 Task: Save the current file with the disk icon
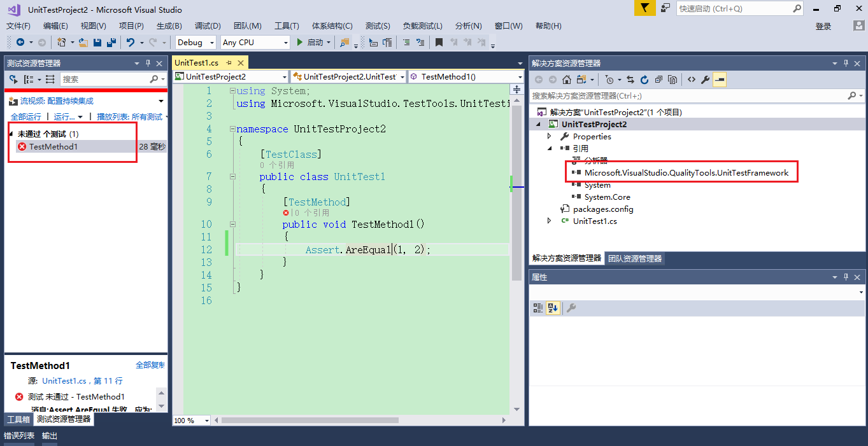97,42
